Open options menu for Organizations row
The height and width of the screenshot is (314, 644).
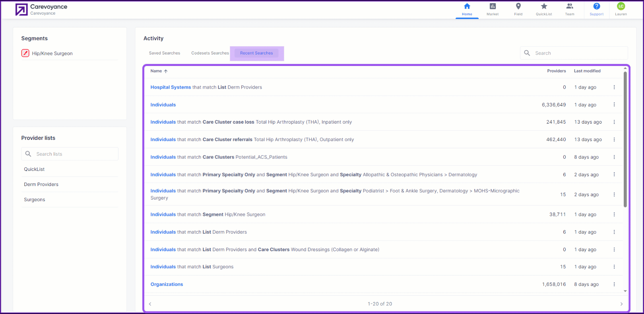click(x=614, y=284)
